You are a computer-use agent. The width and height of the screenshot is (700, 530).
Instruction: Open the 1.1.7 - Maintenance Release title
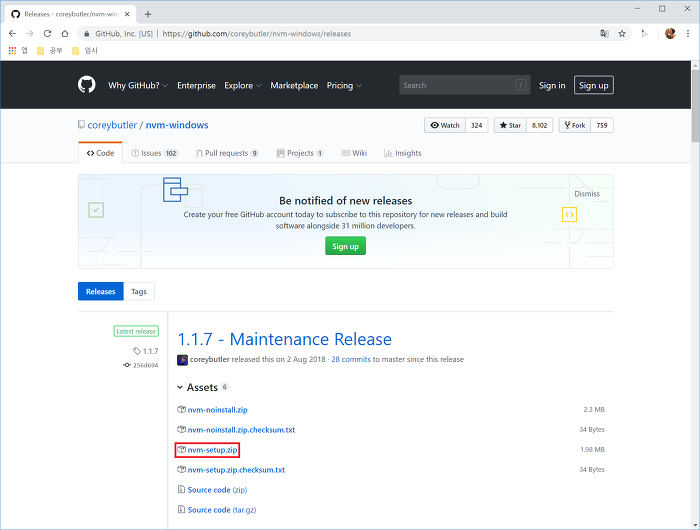pyautogui.click(x=284, y=339)
